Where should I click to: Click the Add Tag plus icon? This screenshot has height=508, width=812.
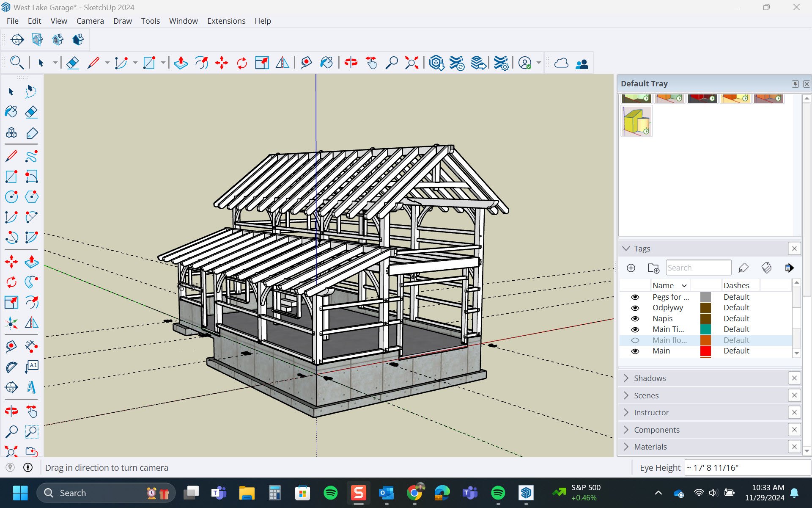(631, 268)
